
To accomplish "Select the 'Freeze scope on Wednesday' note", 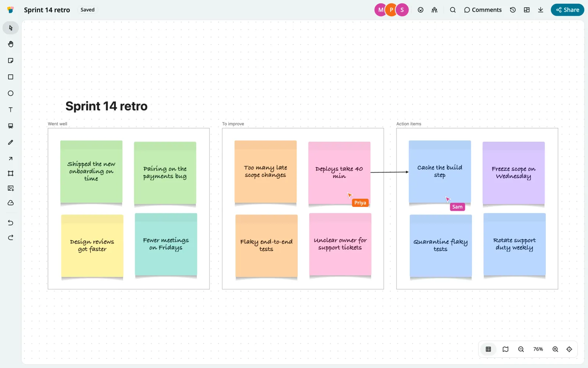I will (x=514, y=173).
